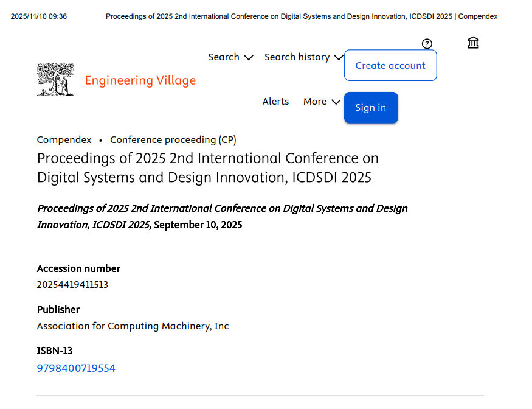This screenshot has width=532, height=409.
Task: Expand the chevron next to Search
Action: coord(249,58)
